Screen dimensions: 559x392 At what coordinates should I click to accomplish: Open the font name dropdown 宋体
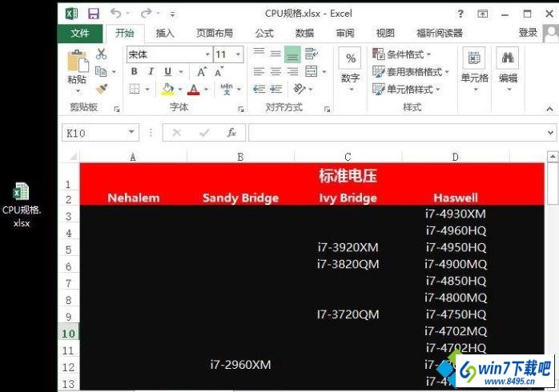click(x=207, y=54)
